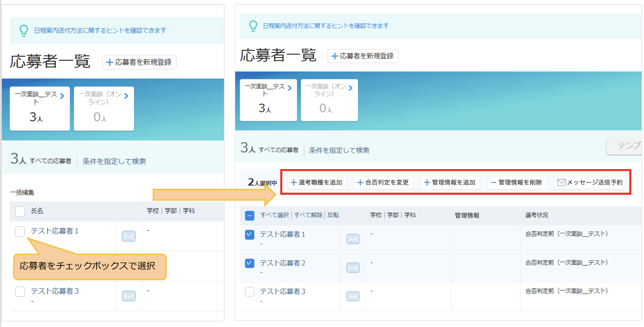Click 合否判定を変更 button

click(383, 182)
